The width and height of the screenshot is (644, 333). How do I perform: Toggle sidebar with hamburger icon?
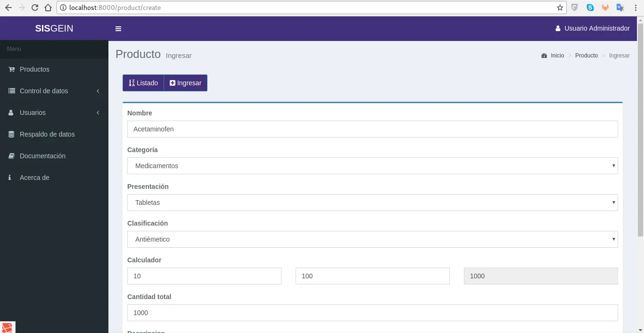[118, 29]
